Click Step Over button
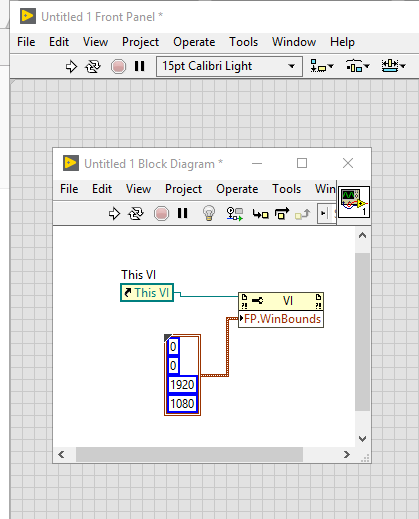Screen dimensions: 419x519 click(282, 213)
